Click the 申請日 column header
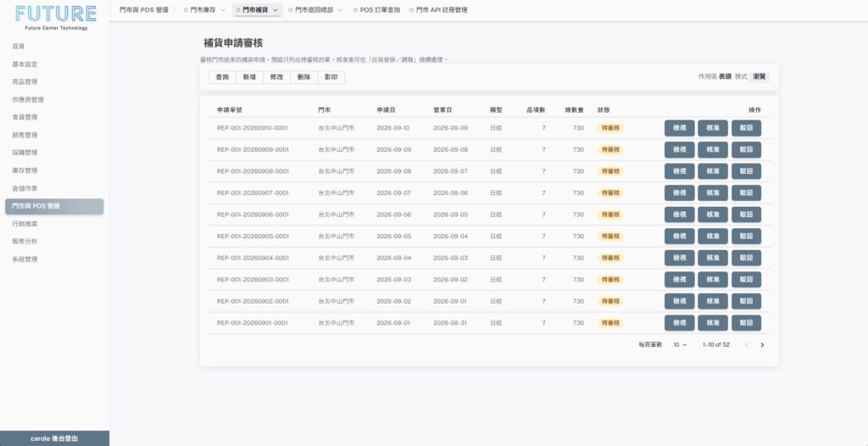 point(386,110)
